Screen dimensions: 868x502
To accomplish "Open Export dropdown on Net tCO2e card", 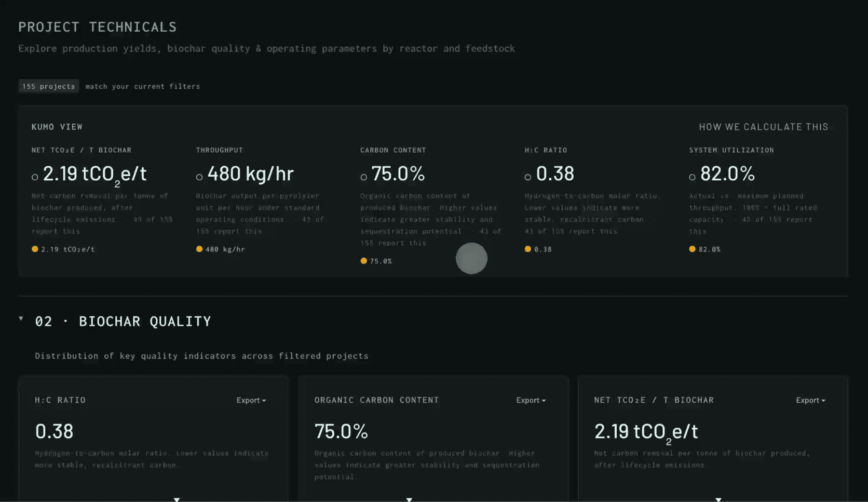I will [x=811, y=400].
